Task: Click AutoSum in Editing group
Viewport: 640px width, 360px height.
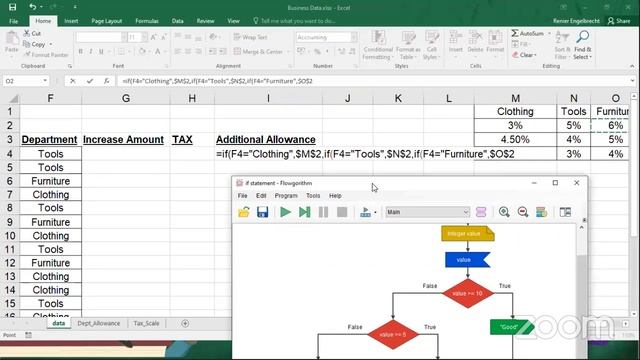Action: click(528, 33)
